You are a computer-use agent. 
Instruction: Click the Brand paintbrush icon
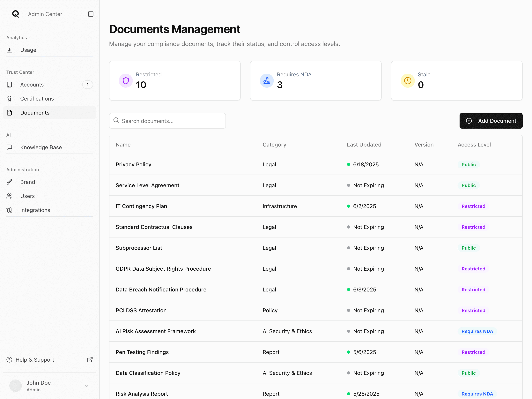pyautogui.click(x=10, y=182)
